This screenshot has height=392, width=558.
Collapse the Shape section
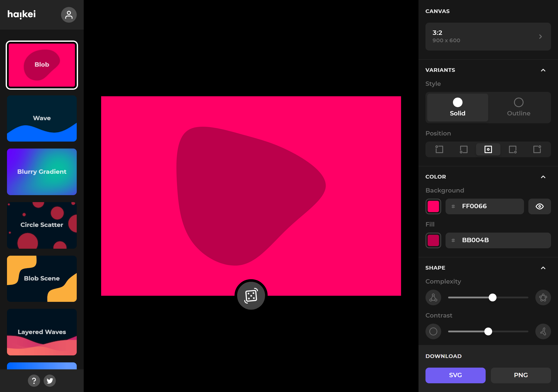pos(543,268)
